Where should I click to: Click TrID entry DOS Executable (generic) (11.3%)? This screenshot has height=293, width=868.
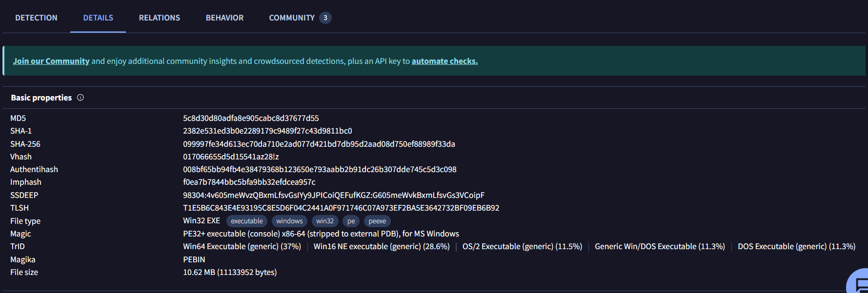tap(797, 246)
